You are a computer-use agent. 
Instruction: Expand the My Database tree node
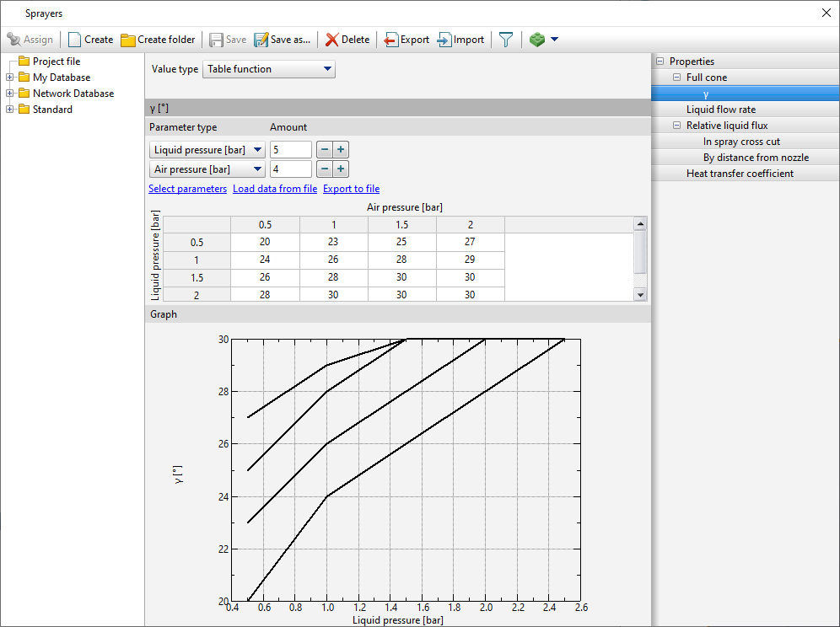coord(9,78)
